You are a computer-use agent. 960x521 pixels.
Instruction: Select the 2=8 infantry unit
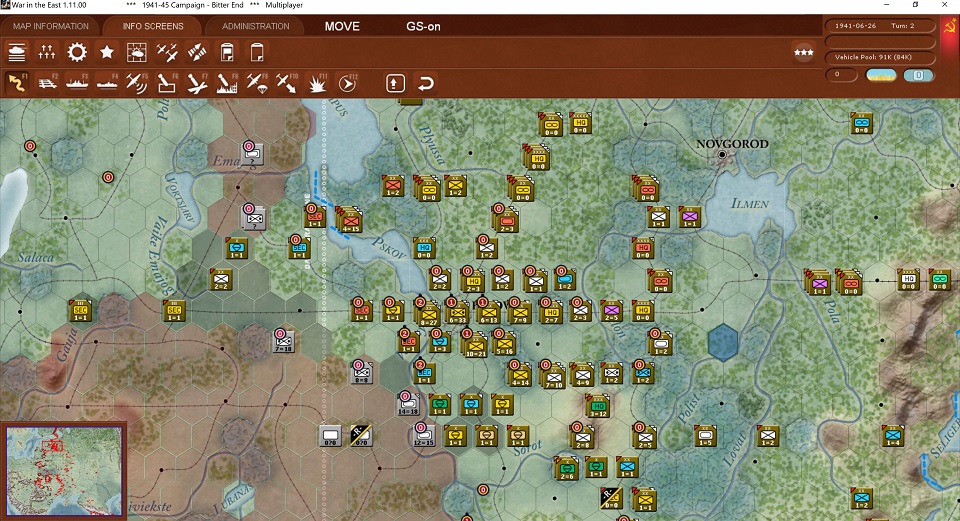582,437
